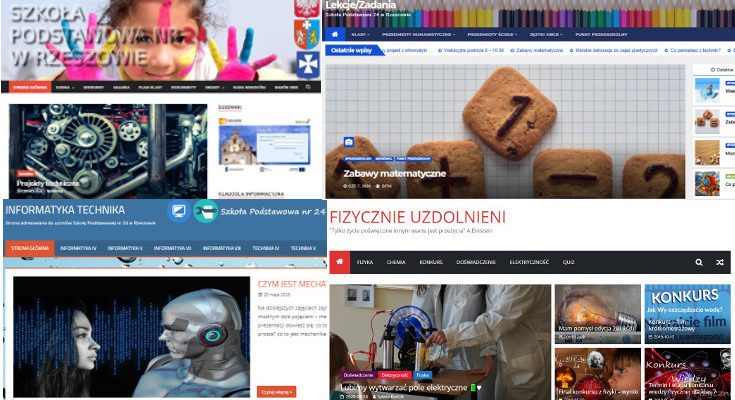
Task: Open the Informatyka VII tab
Action: [x=172, y=248]
